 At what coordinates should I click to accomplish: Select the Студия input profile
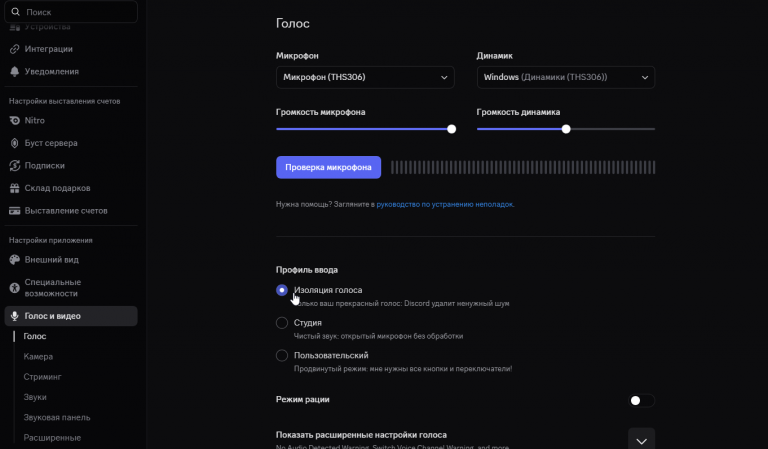point(282,323)
